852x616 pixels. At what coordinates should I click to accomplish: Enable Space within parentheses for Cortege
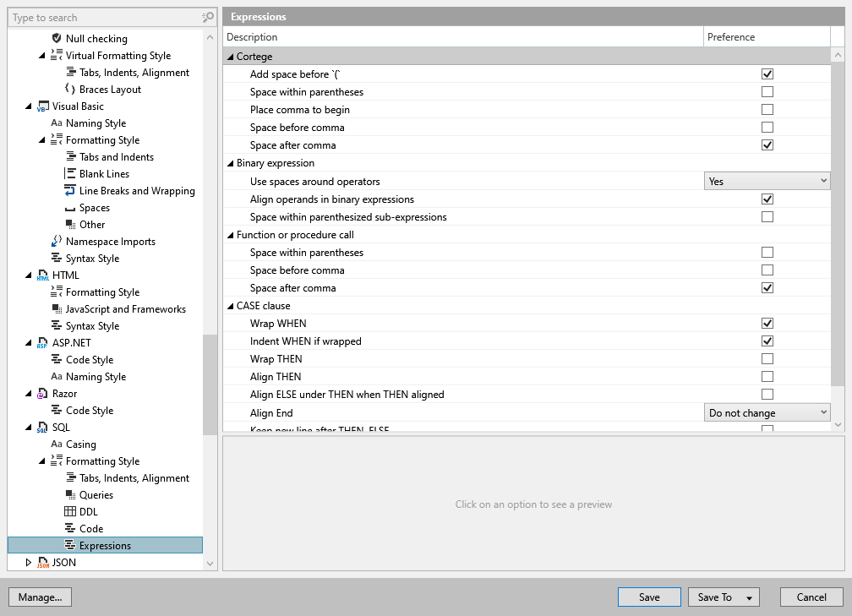[767, 91]
